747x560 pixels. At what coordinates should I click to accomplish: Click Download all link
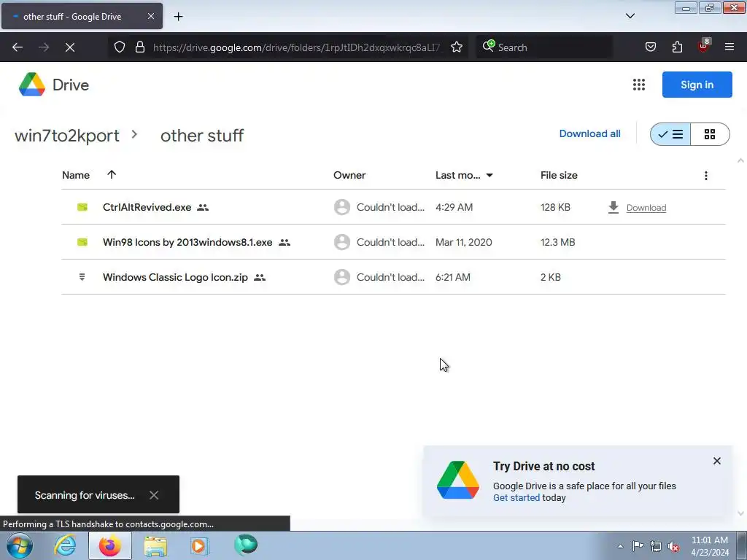[589, 134]
